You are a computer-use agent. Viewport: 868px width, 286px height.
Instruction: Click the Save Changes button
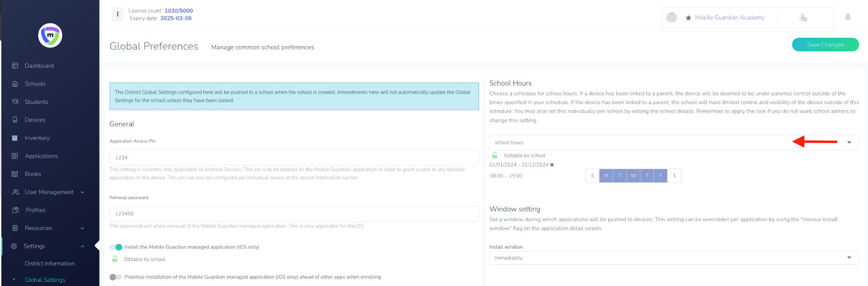tap(825, 45)
